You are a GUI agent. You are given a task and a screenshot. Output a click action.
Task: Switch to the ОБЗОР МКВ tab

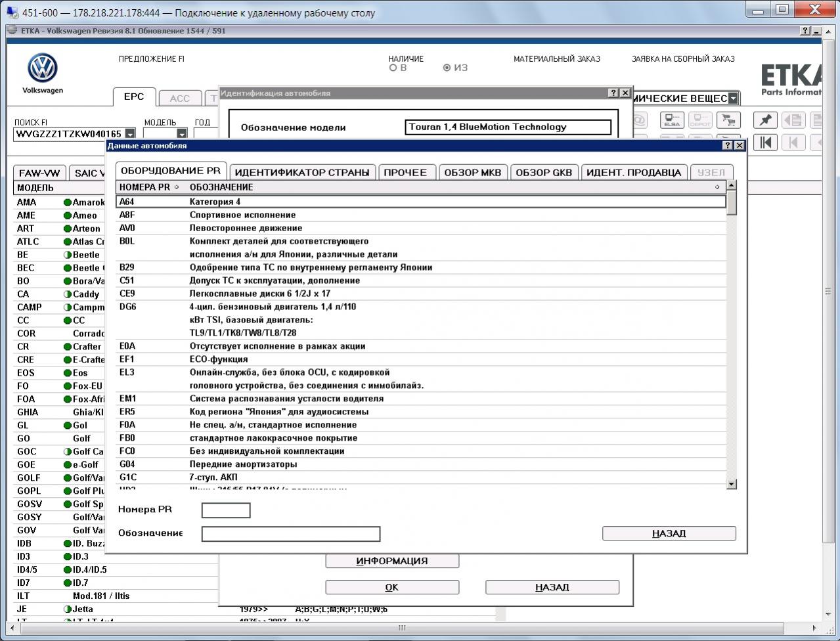(x=473, y=172)
